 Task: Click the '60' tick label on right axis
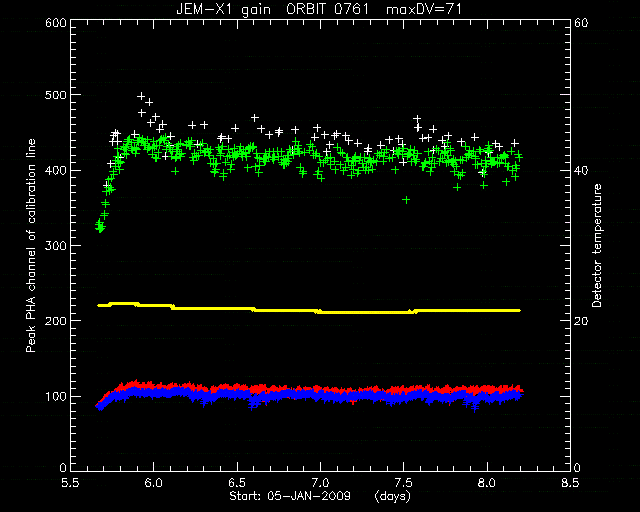click(x=581, y=22)
